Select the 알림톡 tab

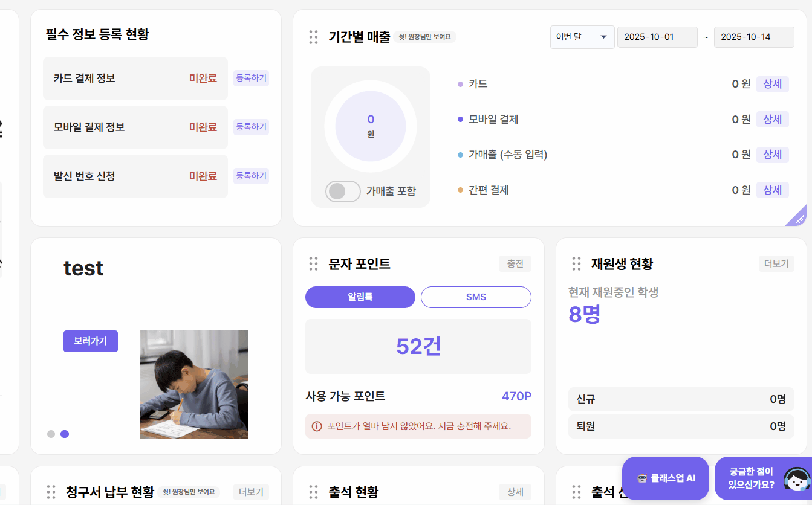click(360, 297)
